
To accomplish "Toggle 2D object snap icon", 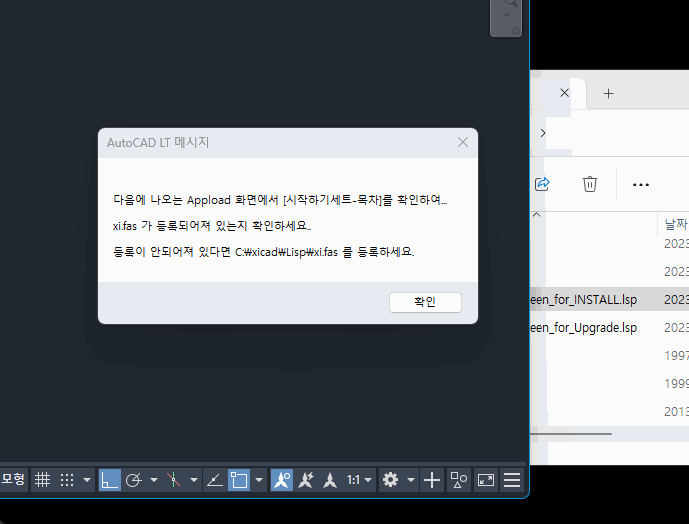I will pos(239,480).
